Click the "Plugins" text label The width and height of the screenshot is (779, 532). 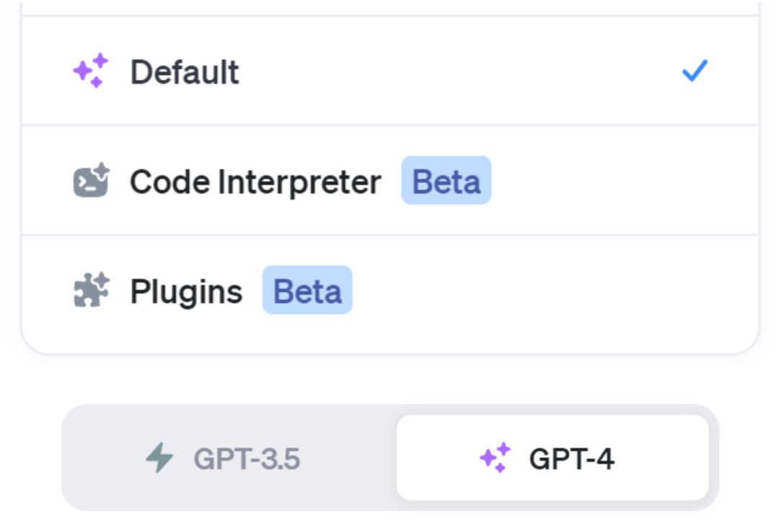click(186, 291)
